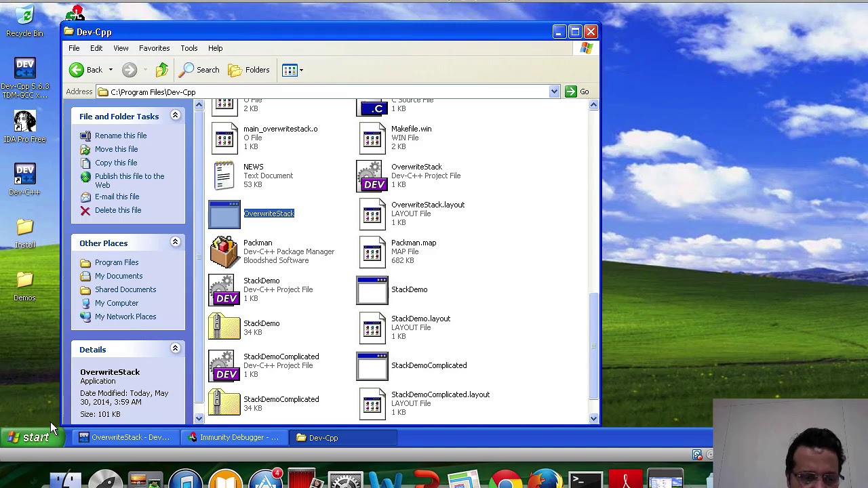Select Packman package manager icon
This screenshot has width=868, height=488.
point(224,251)
